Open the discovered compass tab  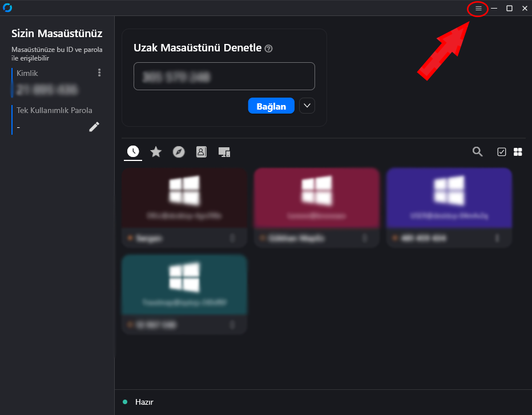click(x=179, y=152)
